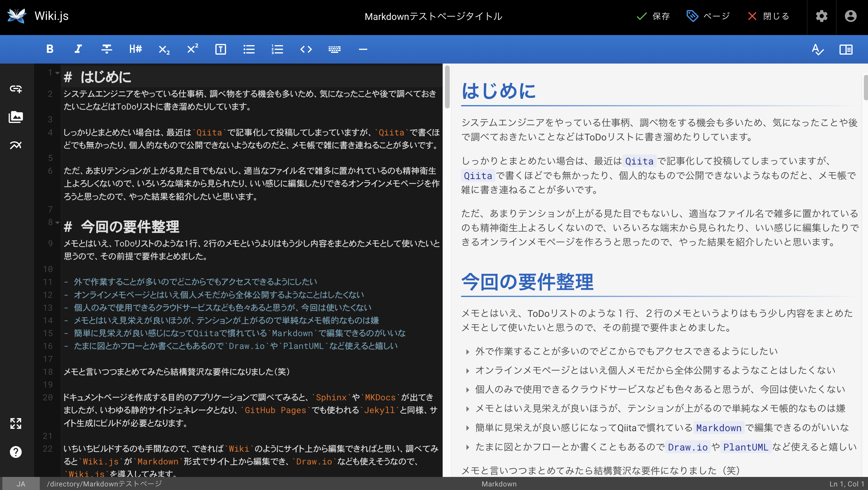Insert a link using the sidebar tool
This screenshot has height=490, width=868.
click(16, 89)
